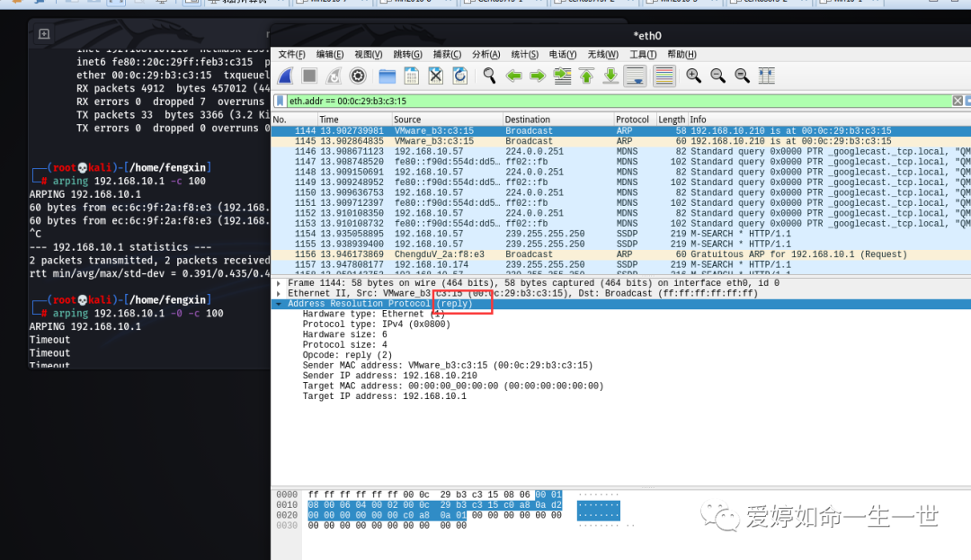The image size is (971, 560).
Task: Jump to the last packet icon
Action: pyautogui.click(x=610, y=76)
